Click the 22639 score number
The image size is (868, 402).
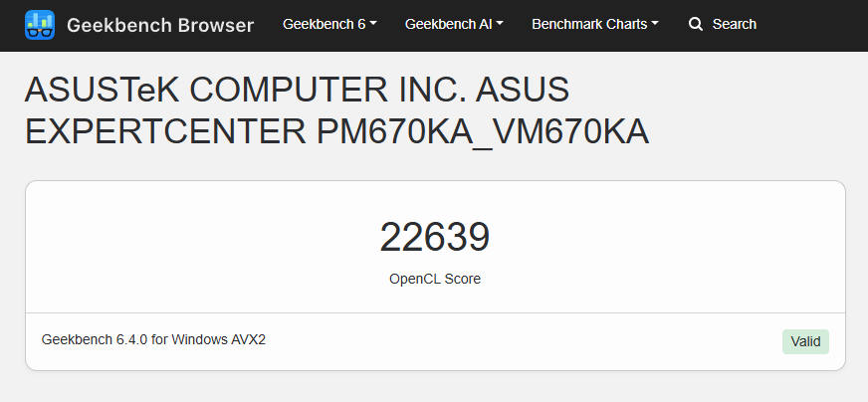(x=435, y=238)
